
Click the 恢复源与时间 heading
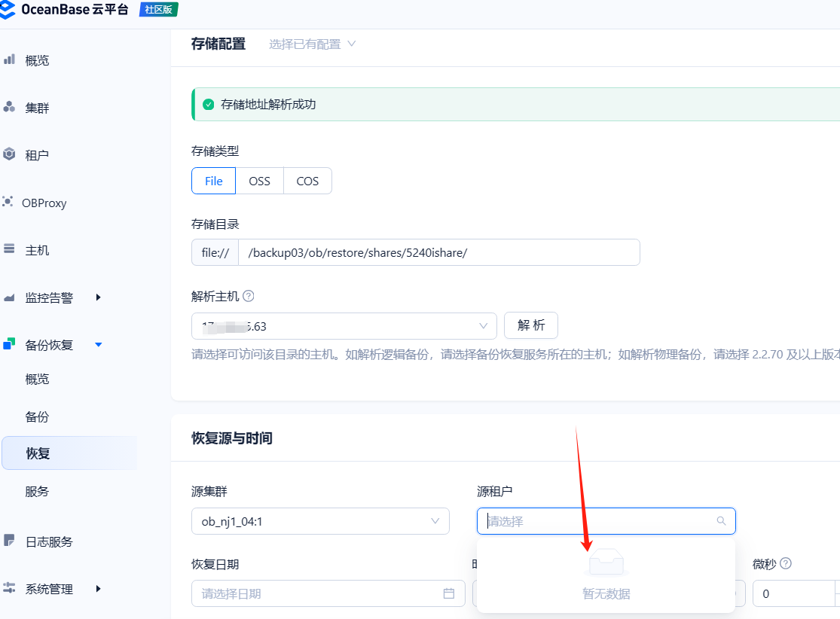click(232, 438)
